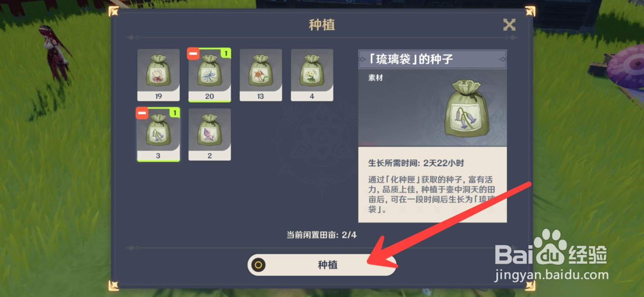Remove one seed from the 3-count bag
This screenshot has height=297, width=644.
(x=142, y=113)
